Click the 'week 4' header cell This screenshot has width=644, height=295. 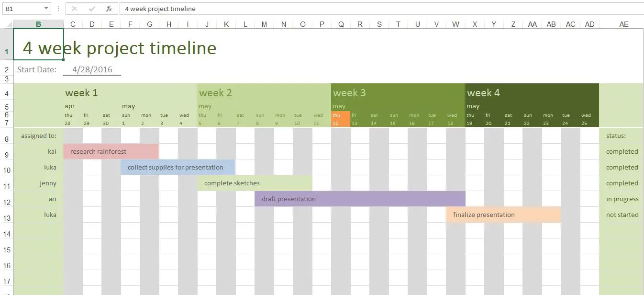(483, 92)
